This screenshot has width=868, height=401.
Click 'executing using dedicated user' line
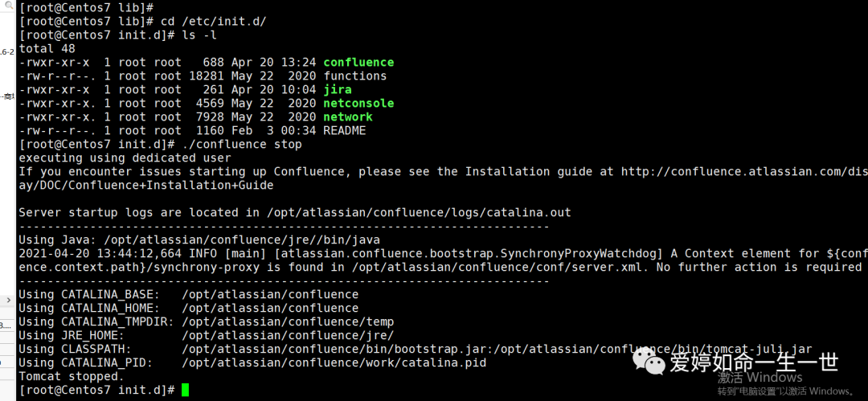tap(125, 158)
